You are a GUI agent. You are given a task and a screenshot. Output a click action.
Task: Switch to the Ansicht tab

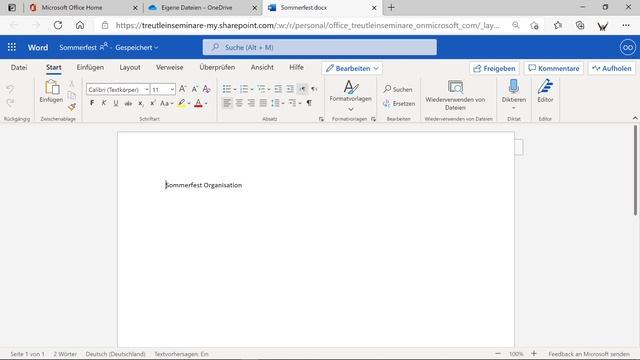pos(262,67)
